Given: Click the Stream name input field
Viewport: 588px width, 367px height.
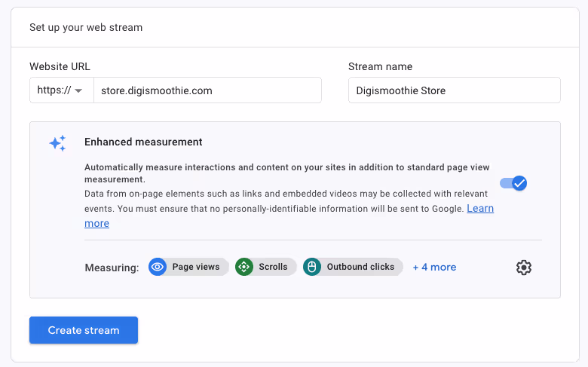Looking at the screenshot, I should (454, 90).
